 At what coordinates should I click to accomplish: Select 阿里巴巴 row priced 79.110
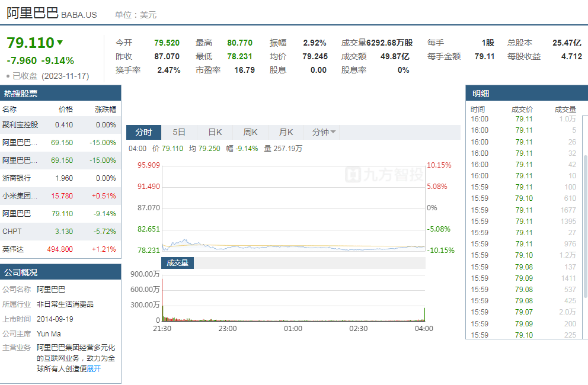[17, 214]
